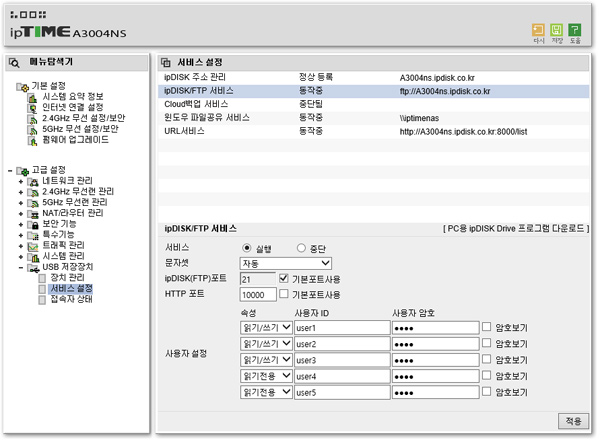Click the 2.4GHz 무선 설정/보안 icon
The width and height of the screenshot is (600, 442).
33,119
